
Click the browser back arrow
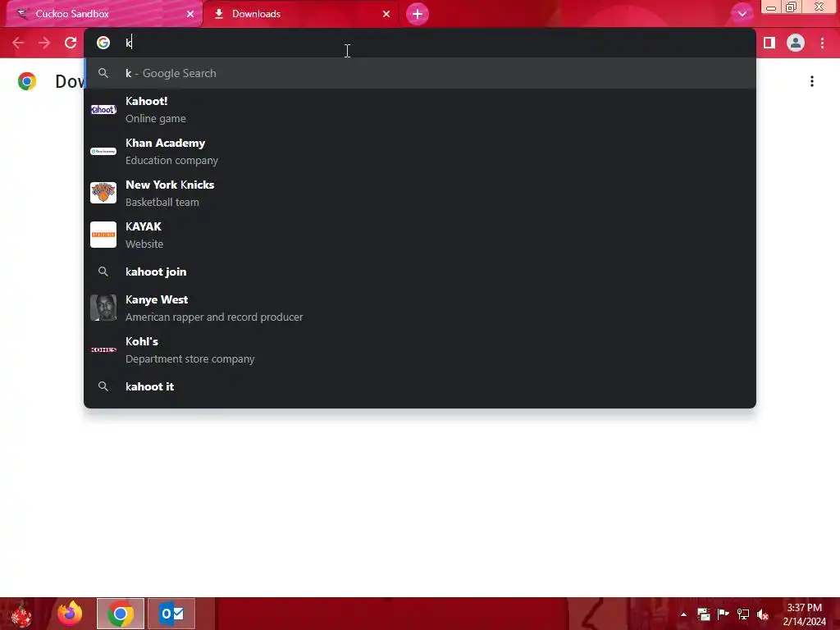18,43
